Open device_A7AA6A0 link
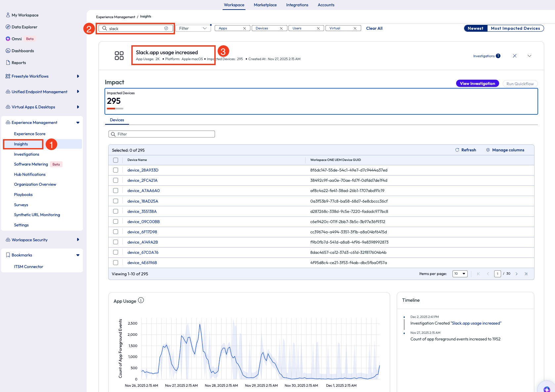Viewport: 555px width, 392px height. [x=144, y=191]
